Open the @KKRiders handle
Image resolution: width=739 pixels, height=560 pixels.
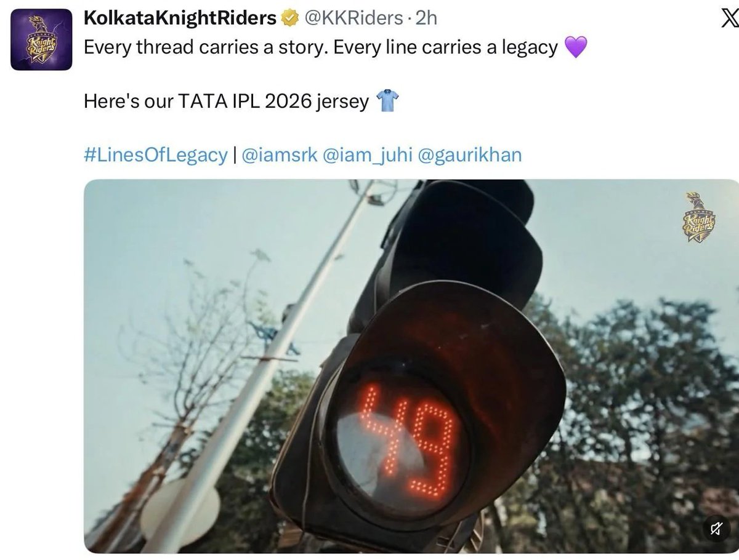tap(354, 18)
